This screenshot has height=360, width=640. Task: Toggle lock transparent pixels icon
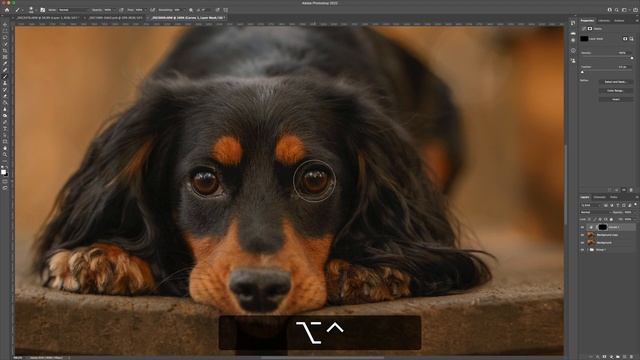pos(589,219)
